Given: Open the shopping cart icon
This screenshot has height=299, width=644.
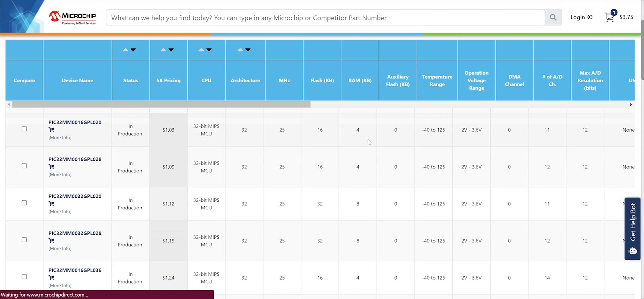Looking at the screenshot, I should 609,17.
